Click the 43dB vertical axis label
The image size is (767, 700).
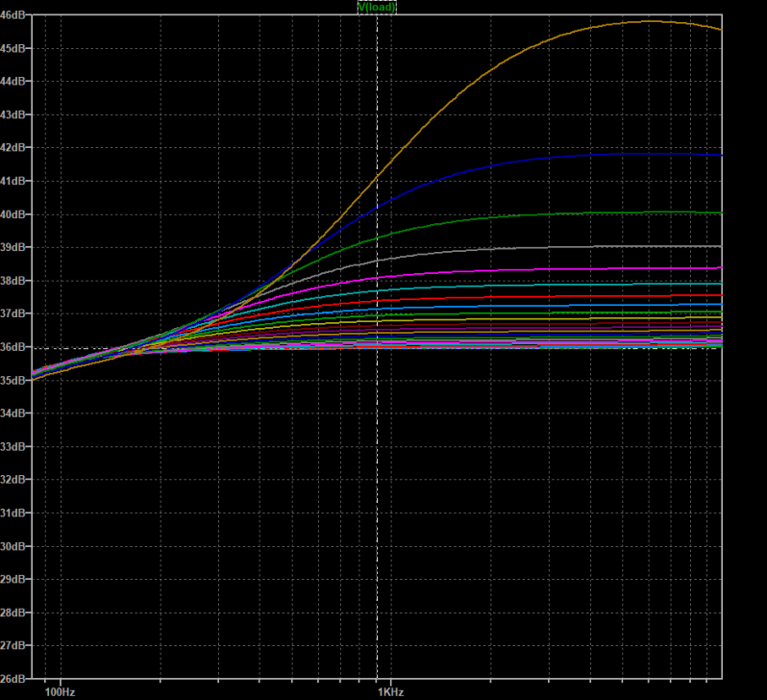click(14, 114)
